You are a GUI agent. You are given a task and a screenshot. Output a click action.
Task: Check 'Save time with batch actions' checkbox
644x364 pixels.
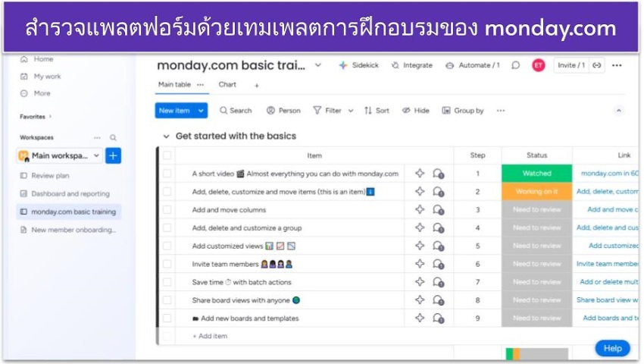pyautogui.click(x=167, y=282)
